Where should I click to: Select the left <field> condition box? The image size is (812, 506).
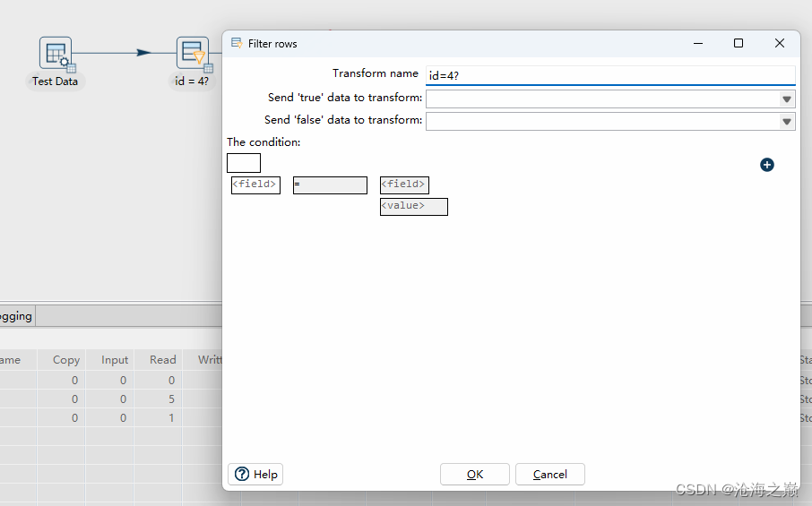pyautogui.click(x=255, y=184)
